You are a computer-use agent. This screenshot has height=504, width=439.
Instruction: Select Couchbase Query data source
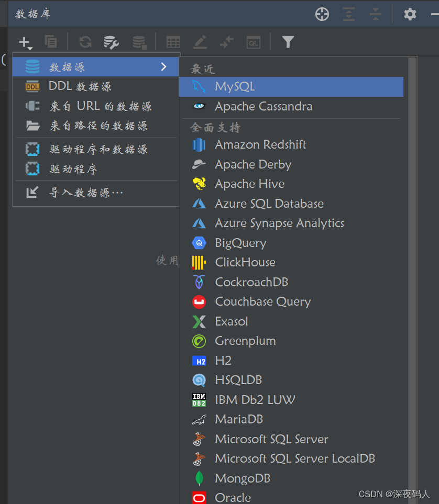pos(291,301)
